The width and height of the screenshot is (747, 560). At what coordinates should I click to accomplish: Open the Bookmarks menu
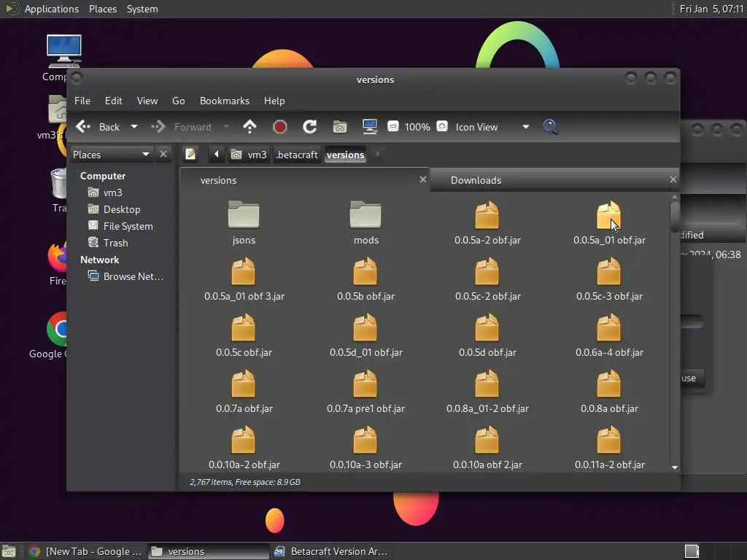[224, 101]
